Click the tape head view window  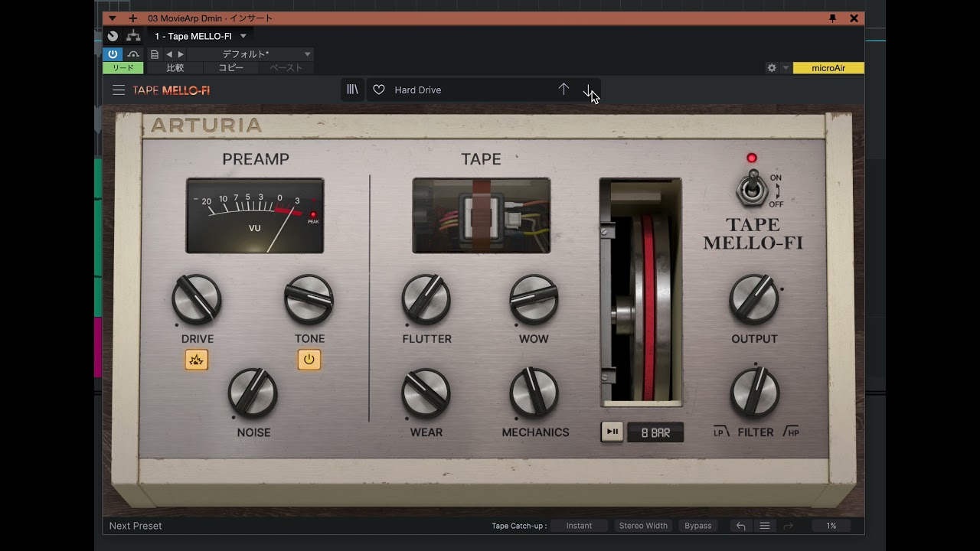[481, 216]
